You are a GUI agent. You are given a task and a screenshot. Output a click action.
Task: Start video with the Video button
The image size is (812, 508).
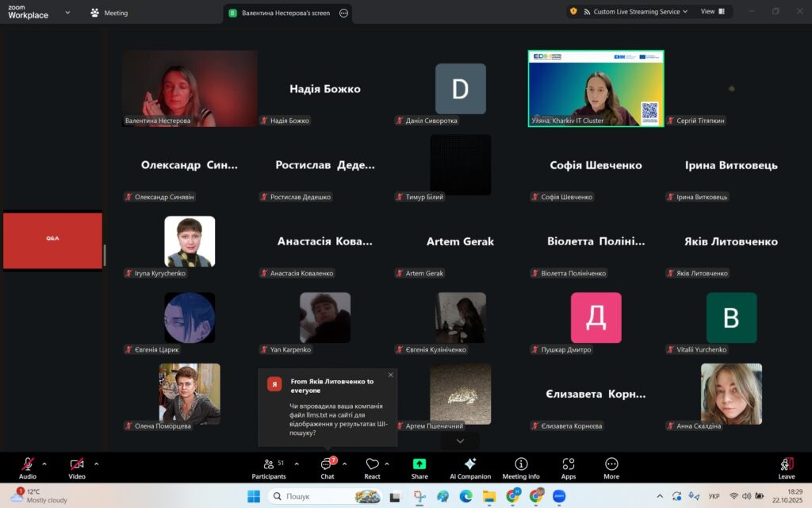(x=77, y=467)
